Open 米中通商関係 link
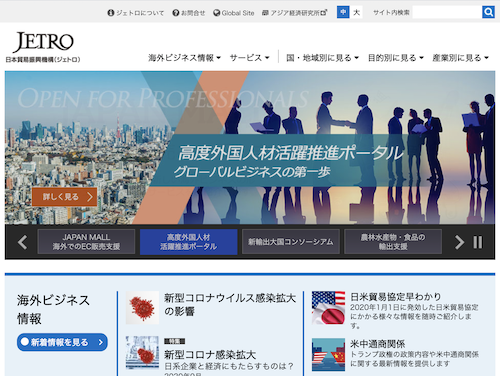This screenshot has width=500, height=376. click(378, 344)
